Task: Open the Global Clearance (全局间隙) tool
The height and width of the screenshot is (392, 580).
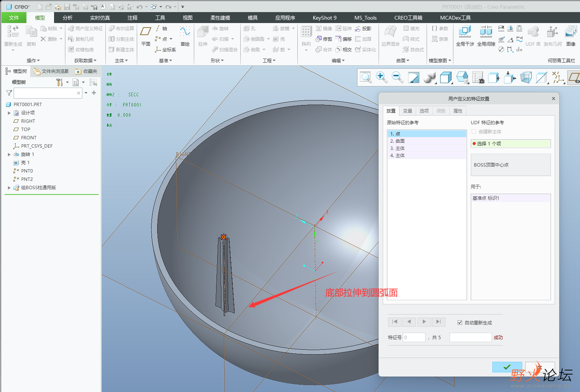Action: (486, 36)
